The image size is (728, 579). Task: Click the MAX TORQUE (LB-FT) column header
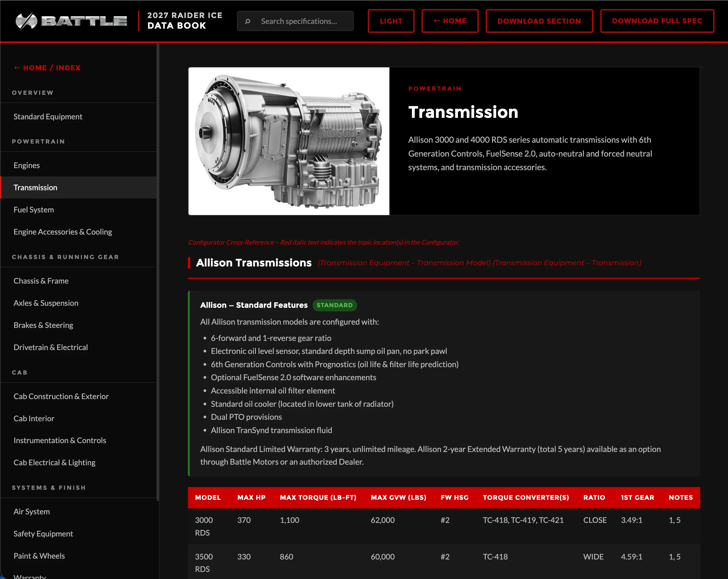click(x=318, y=498)
